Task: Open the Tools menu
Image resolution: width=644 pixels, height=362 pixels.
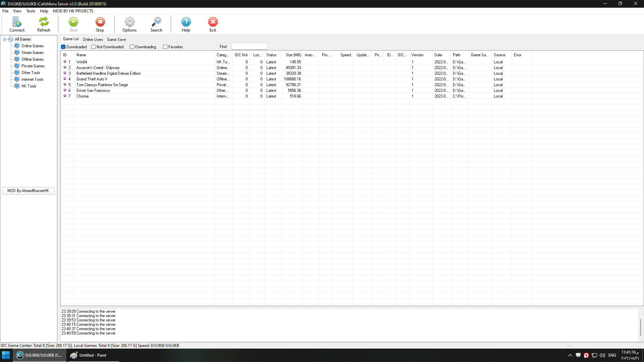Action: (x=31, y=11)
